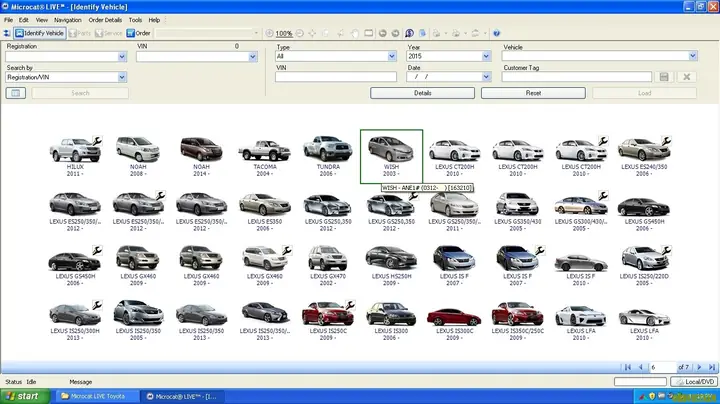Open the Help menu
This screenshot has width=720, height=404.
(154, 20)
